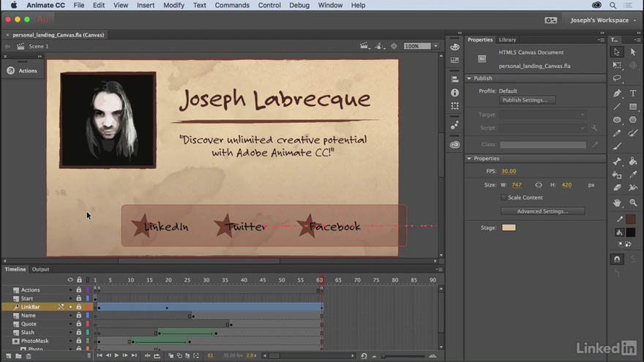Open the Debug menu
This screenshot has height=362, width=644.
[x=299, y=5]
